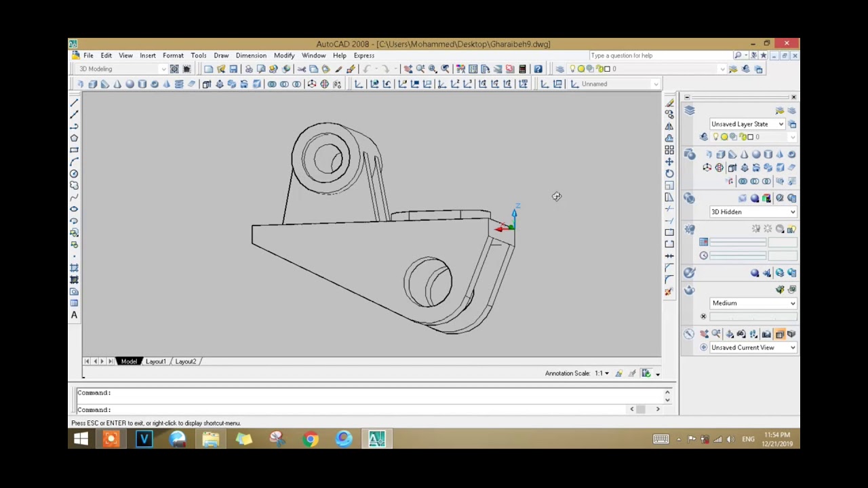The height and width of the screenshot is (488, 868).
Task: Click the Extrude icon in Modeling toolbar
Action: click(207, 84)
